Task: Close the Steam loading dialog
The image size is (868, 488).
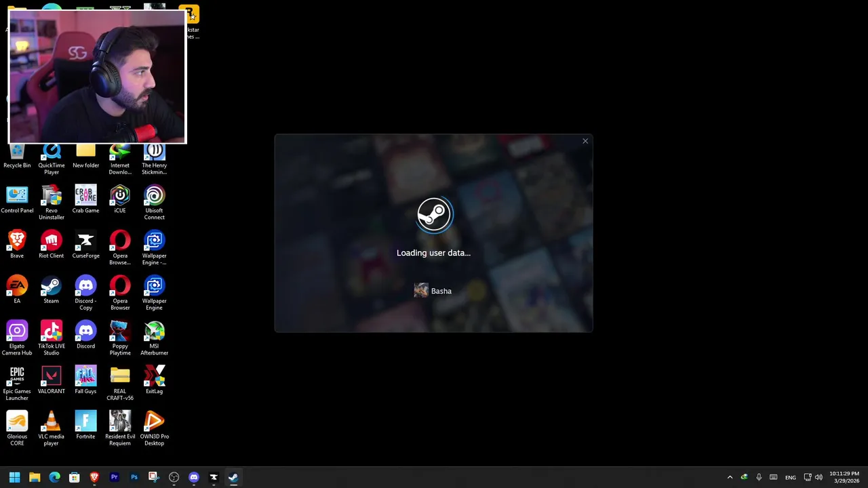Action: [585, 141]
